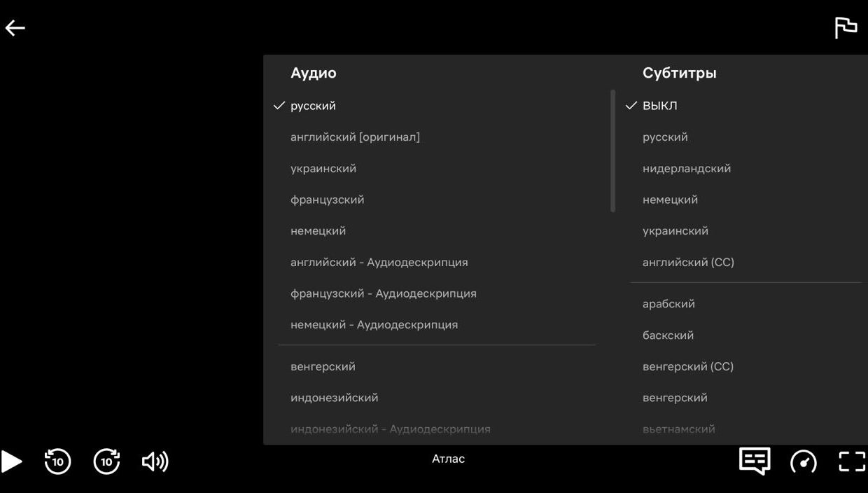Rewind 10 seconds
The width and height of the screenshot is (868, 493).
point(57,461)
